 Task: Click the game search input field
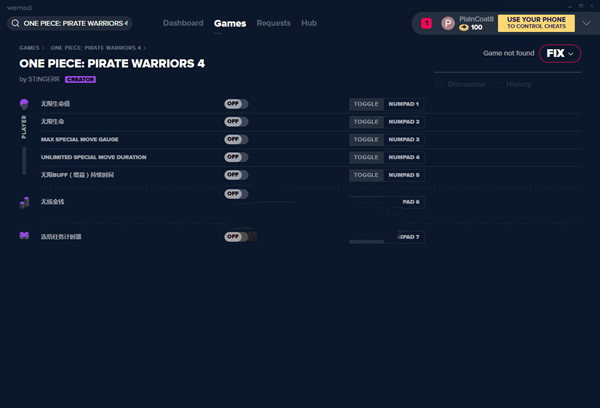[x=70, y=23]
